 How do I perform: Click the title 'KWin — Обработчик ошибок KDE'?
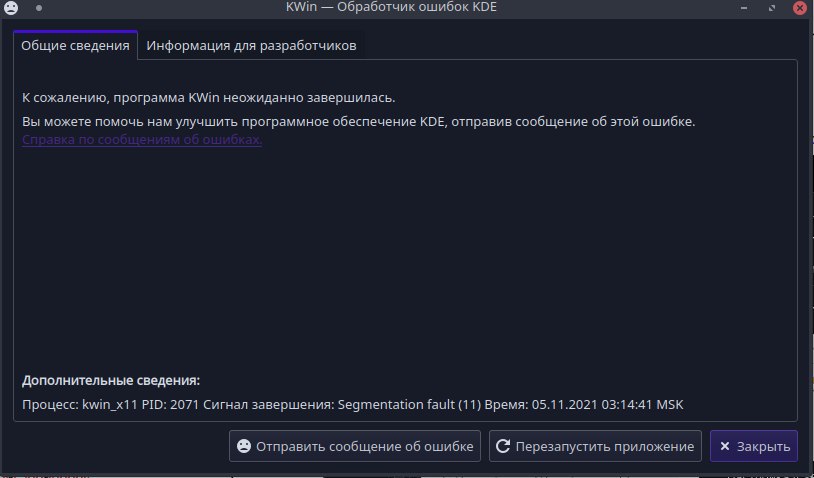point(391,7)
